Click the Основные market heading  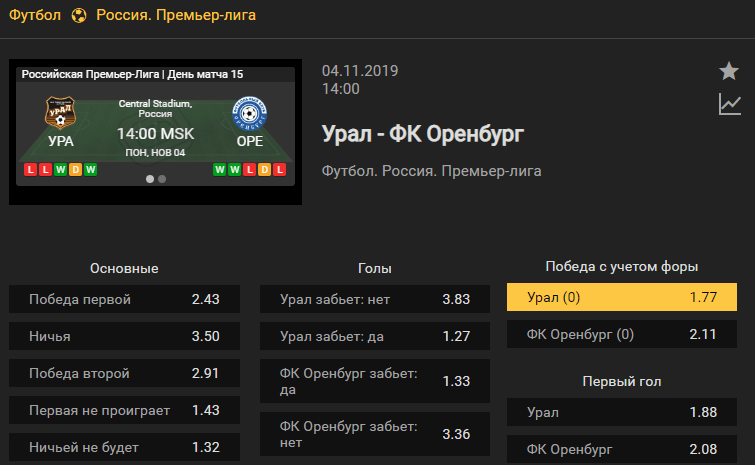pos(124,268)
